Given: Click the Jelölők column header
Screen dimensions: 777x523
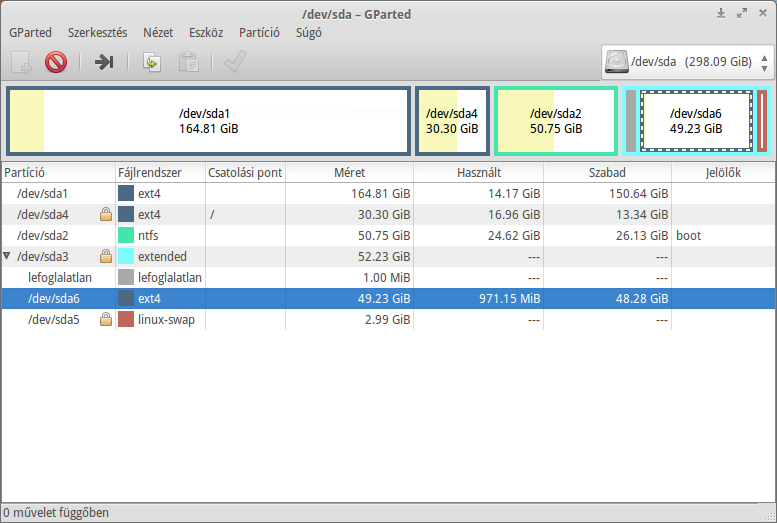Looking at the screenshot, I should click(723, 173).
